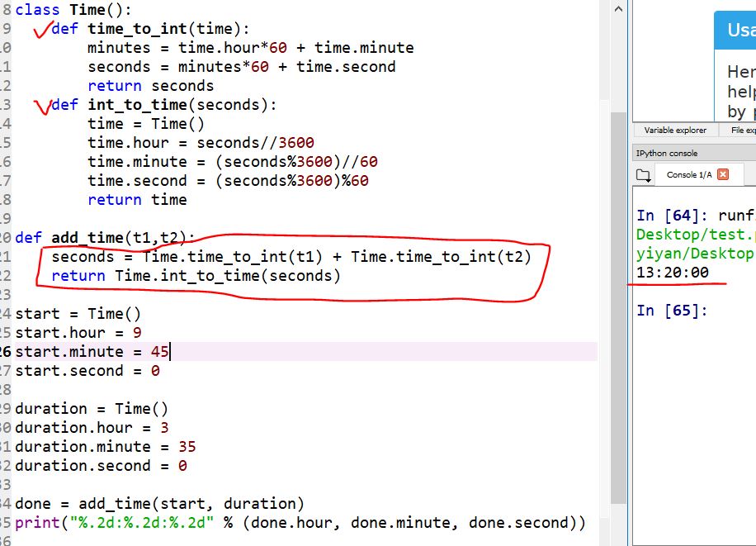
Task: Click the blue Usage header in Help
Action: tap(739, 31)
